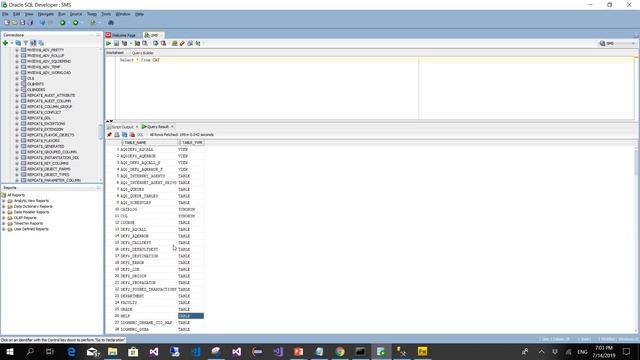Add a new connection with the green plus
Image resolution: width=640 pixels, height=360 pixels.
pos(5,43)
